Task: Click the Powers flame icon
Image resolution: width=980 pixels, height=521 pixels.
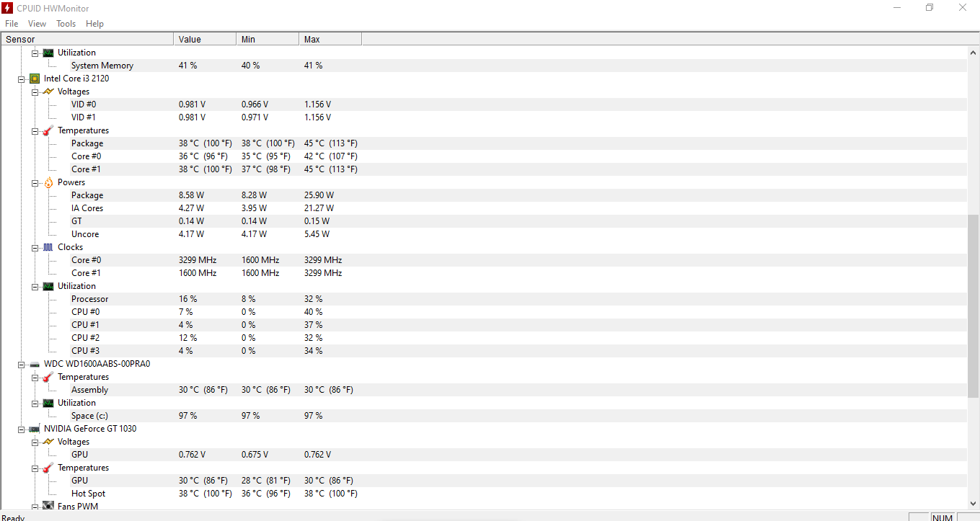Action: [x=48, y=182]
